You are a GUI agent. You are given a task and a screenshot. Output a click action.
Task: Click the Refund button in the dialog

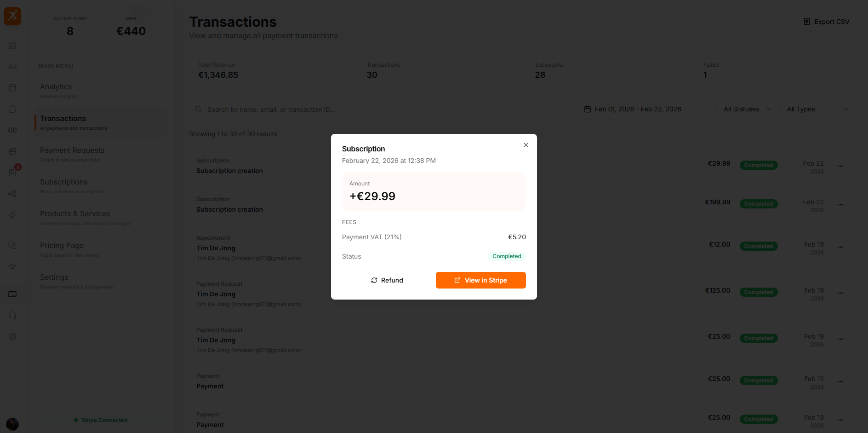pos(387,280)
